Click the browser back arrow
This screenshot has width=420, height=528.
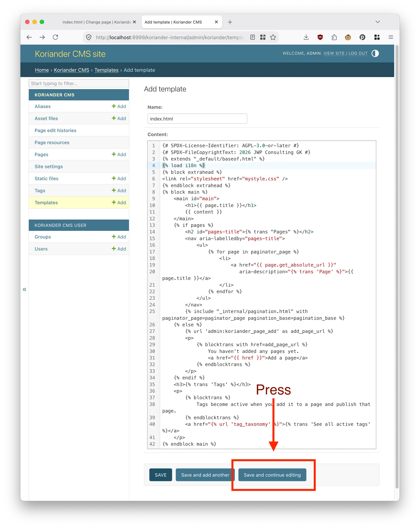[x=29, y=37]
